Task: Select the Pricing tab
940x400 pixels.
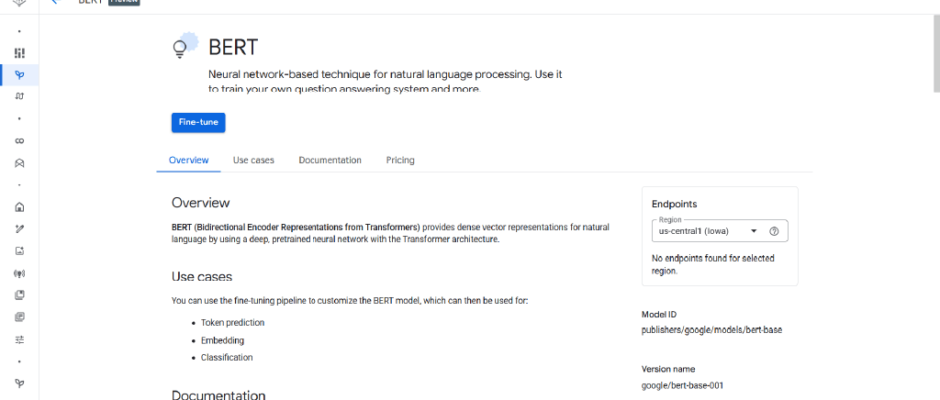Action: [400, 160]
